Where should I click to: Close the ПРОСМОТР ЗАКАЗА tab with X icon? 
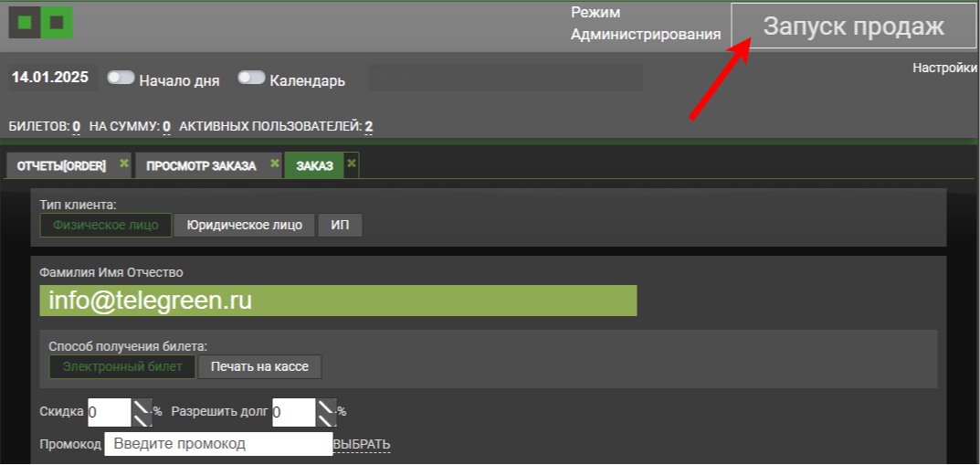click(274, 163)
